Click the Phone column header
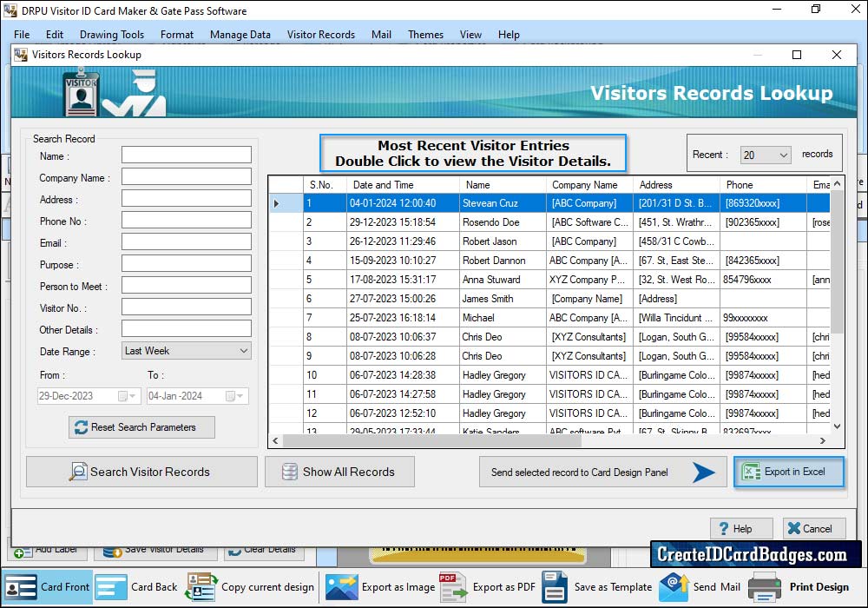Image resolution: width=868 pixels, height=608 pixels. (x=763, y=185)
